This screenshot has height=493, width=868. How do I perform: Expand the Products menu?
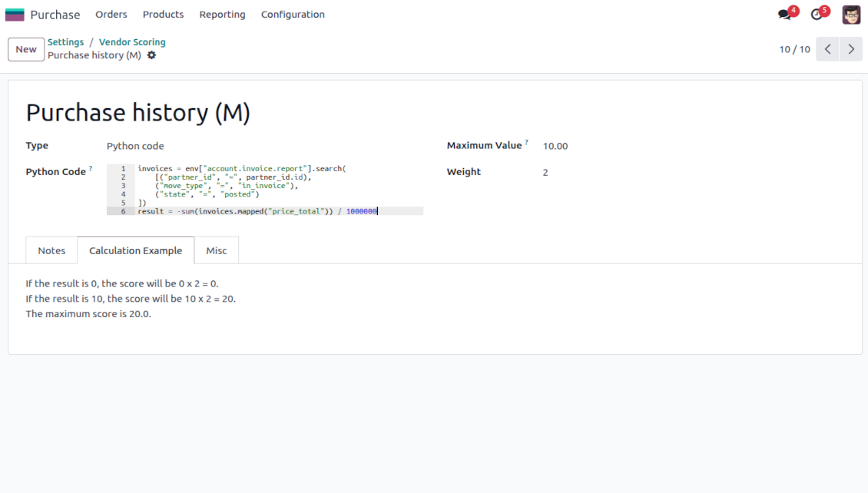[x=163, y=15]
